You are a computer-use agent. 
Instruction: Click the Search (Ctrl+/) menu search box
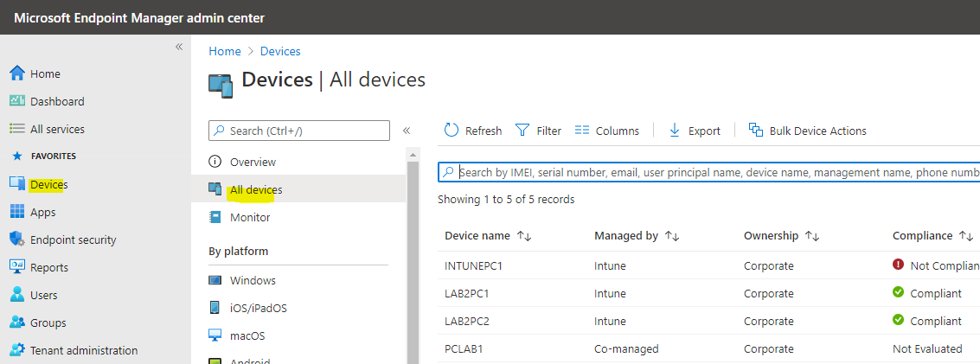[298, 131]
